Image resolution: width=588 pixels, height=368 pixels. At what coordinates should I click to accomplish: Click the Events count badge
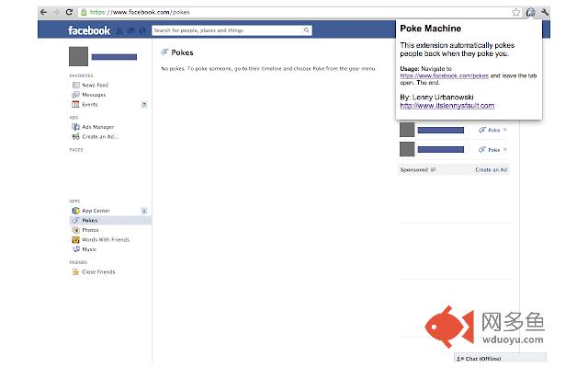tap(144, 104)
